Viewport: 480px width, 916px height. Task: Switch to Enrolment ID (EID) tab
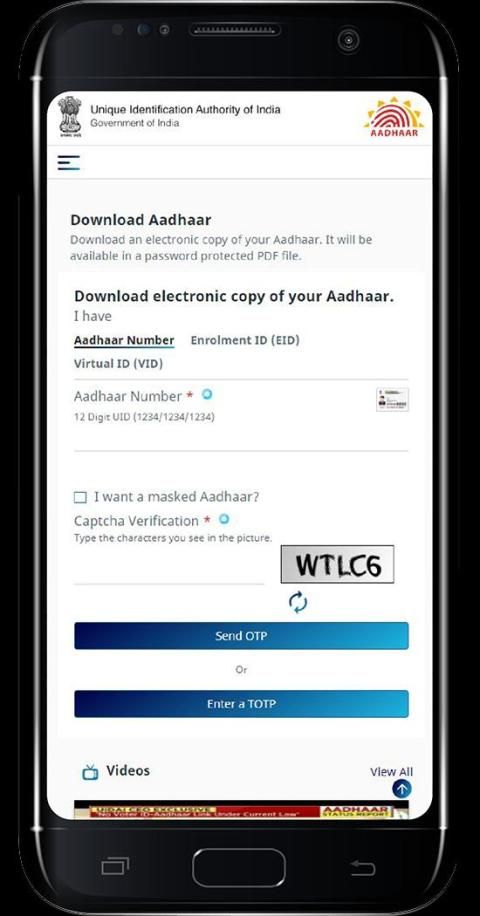(245, 340)
